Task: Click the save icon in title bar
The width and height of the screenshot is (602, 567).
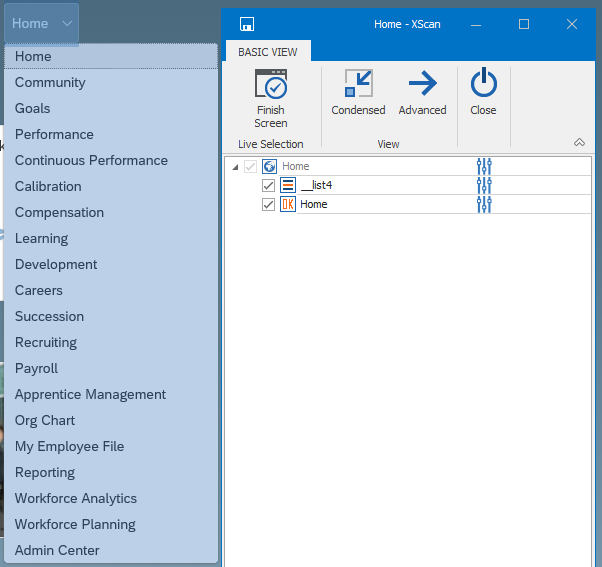Action: pos(247,24)
